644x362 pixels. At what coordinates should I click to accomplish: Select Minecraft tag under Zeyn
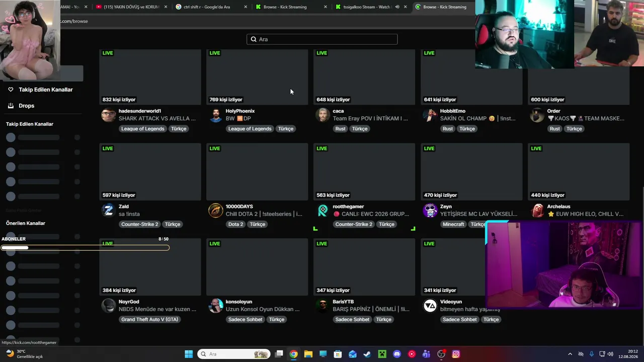pos(453,224)
